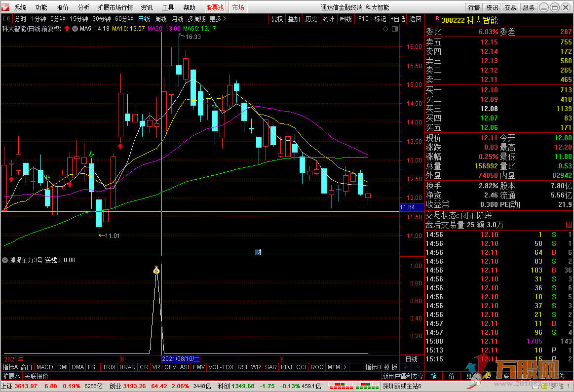The width and height of the screenshot is (574, 392).
Task: Open the 系统 menu
Action: coord(20,7)
